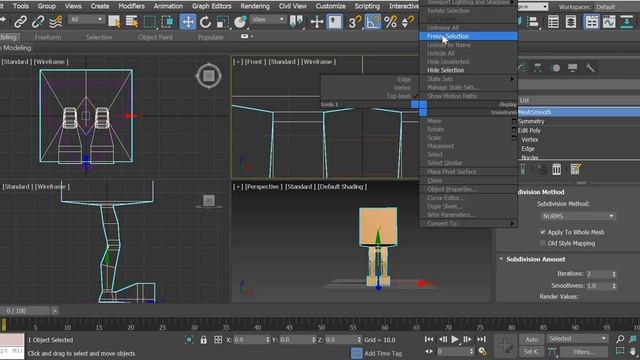Click the Bind to Space Warp icon

pos(56,22)
